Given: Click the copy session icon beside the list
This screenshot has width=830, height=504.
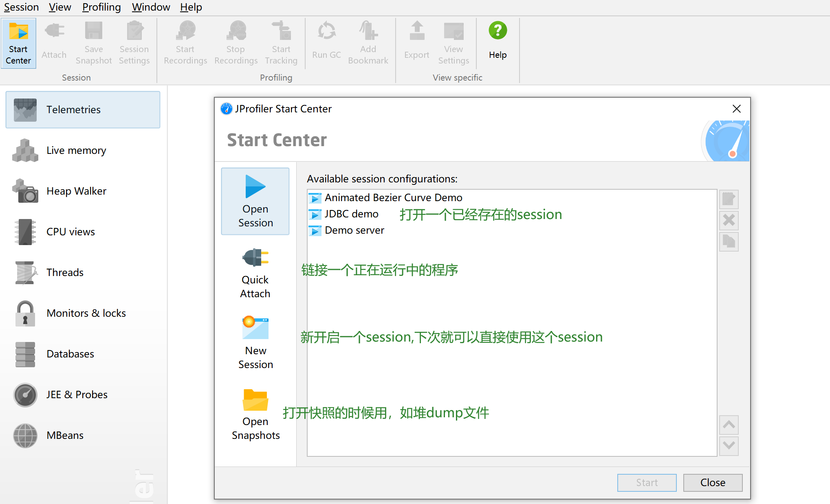Looking at the screenshot, I should 729,241.
